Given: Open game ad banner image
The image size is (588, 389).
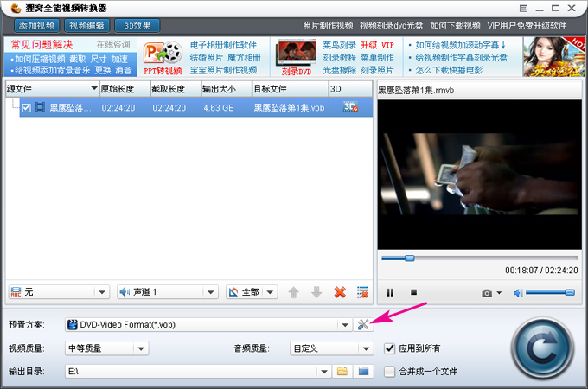Looking at the screenshot, I should pyautogui.click(x=553, y=56).
